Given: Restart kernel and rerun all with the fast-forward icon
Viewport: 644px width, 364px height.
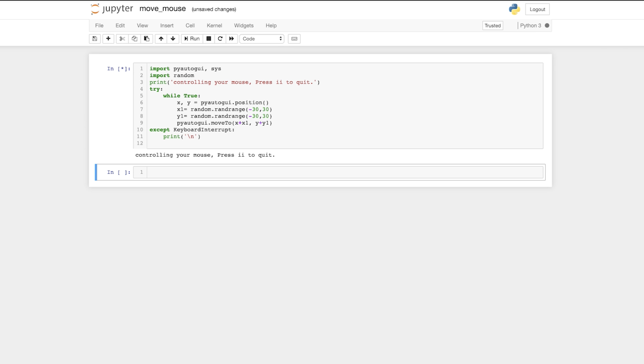Looking at the screenshot, I should 232,39.
